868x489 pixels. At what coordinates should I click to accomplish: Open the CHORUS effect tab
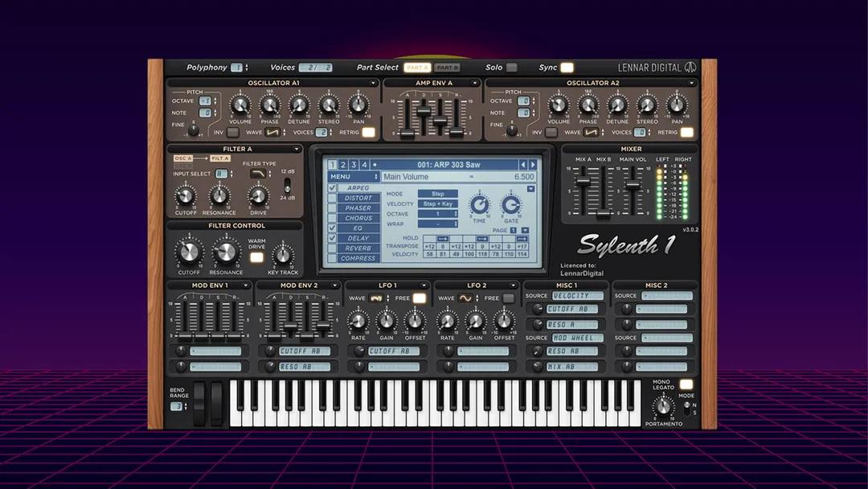click(358, 218)
